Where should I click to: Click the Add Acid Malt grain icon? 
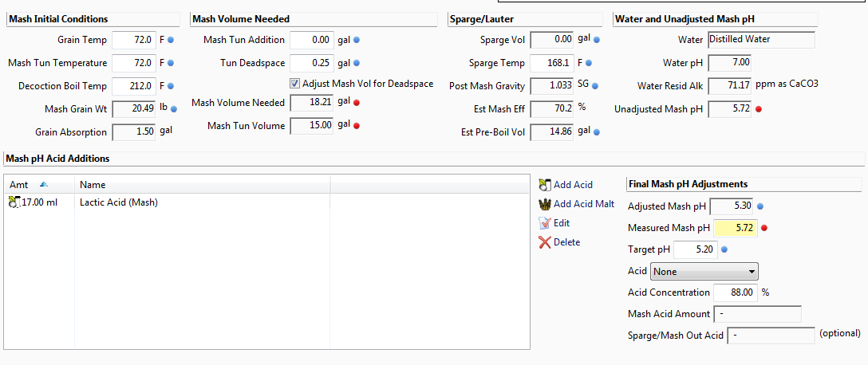coord(545,204)
